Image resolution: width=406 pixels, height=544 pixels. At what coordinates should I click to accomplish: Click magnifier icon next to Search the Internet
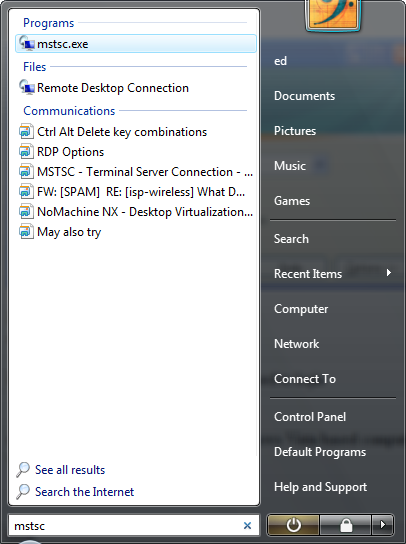tap(23, 492)
